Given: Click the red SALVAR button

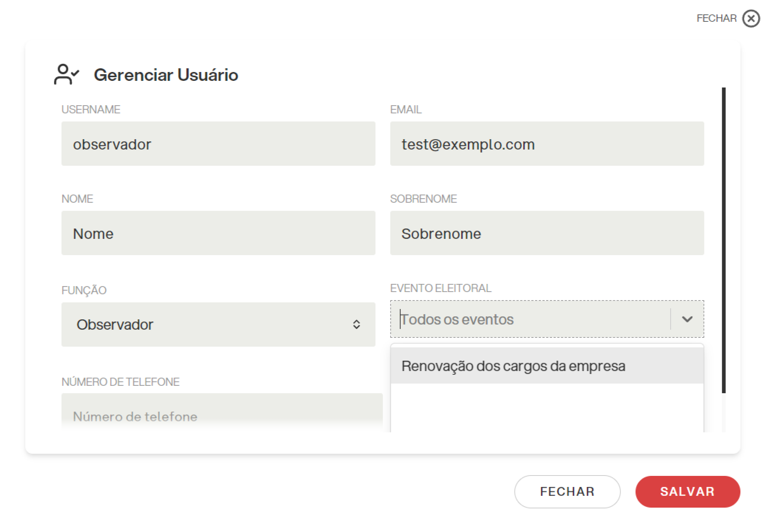Looking at the screenshot, I should [687, 491].
